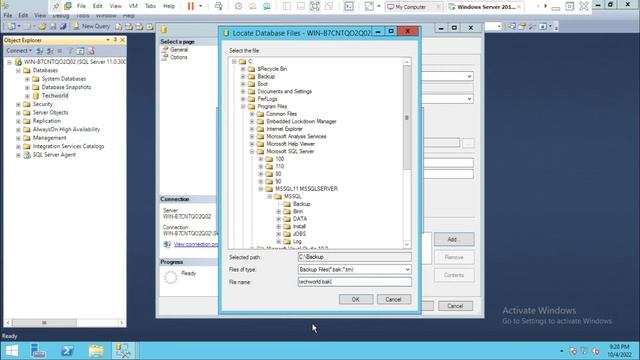
Task: Select the Microsoft Analysis Services folder
Action: [296, 136]
